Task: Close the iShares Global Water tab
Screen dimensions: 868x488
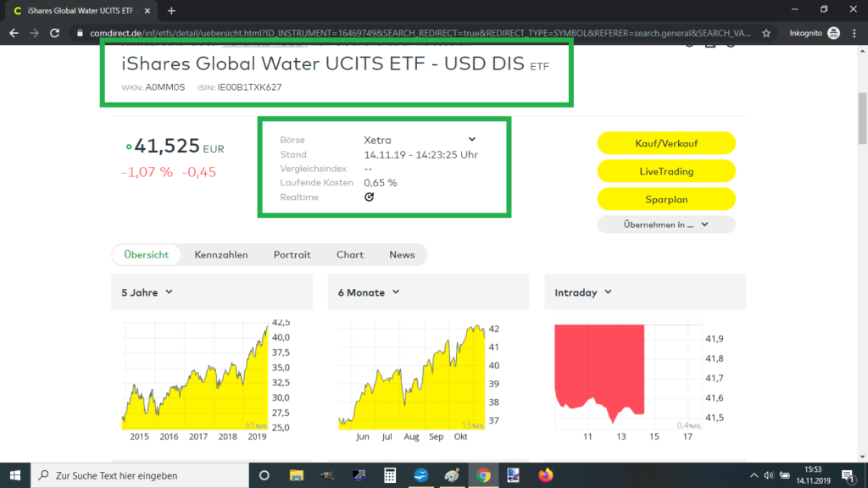Action: point(147,10)
